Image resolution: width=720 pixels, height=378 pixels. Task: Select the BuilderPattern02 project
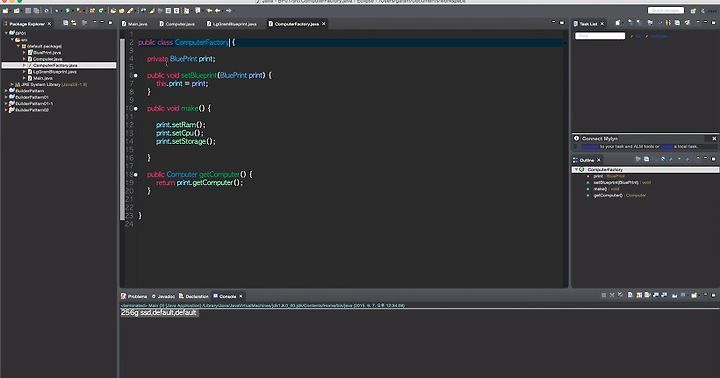29,110
